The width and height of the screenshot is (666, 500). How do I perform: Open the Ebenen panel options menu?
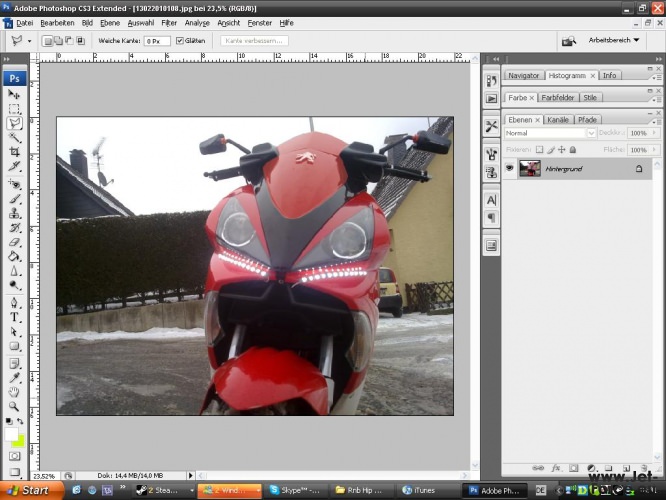[x=658, y=122]
